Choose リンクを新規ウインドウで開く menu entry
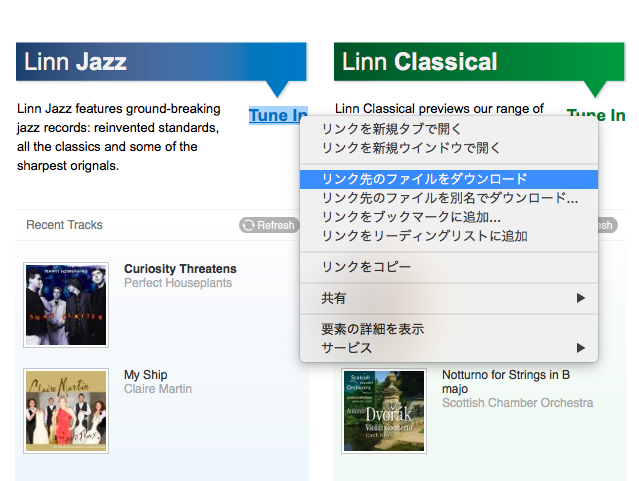 449,148
